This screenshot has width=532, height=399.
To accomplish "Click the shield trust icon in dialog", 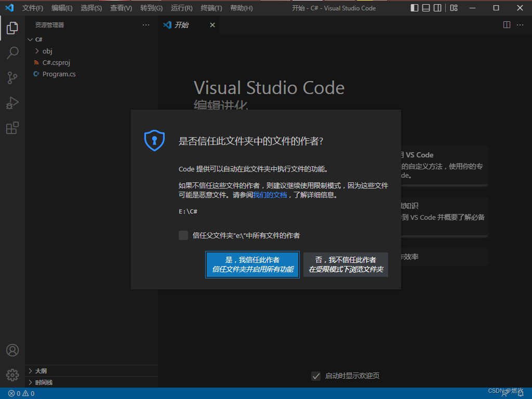I will (154, 140).
